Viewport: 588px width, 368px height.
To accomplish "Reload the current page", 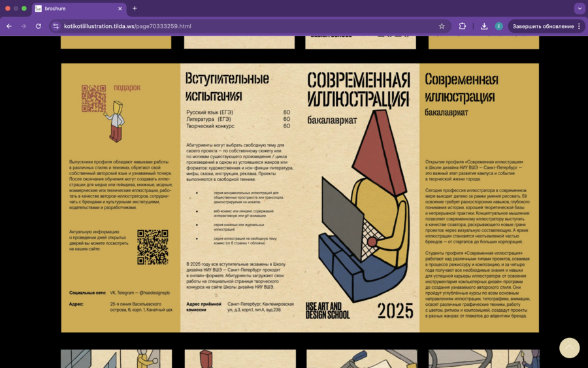I will (39, 26).
